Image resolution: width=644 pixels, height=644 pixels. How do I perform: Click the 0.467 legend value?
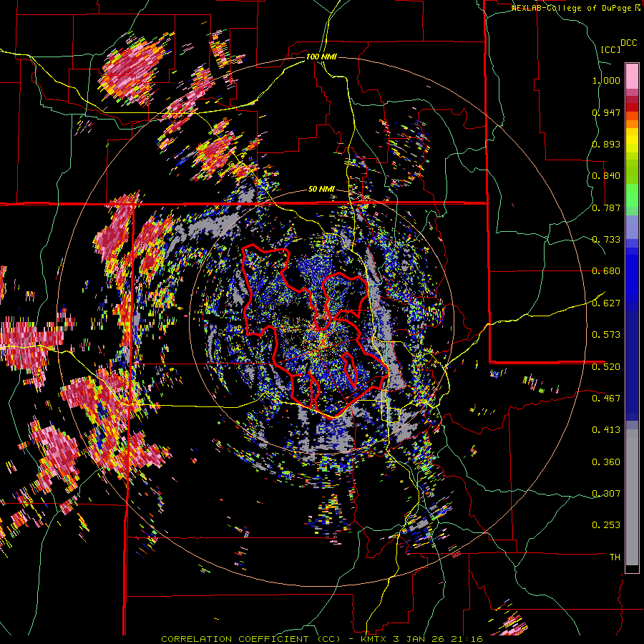click(606, 399)
